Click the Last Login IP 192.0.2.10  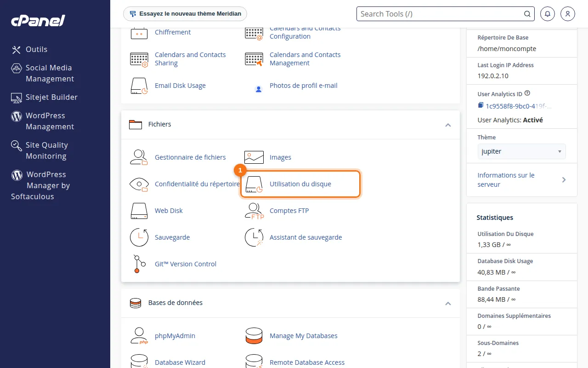[x=493, y=76]
